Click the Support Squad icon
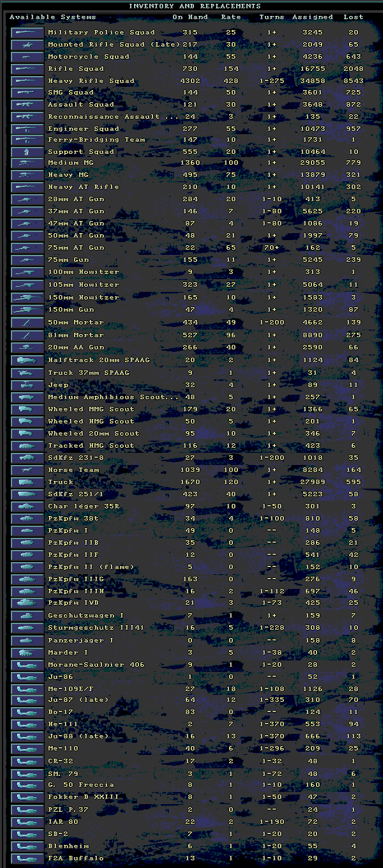383x868 pixels. tap(27, 152)
